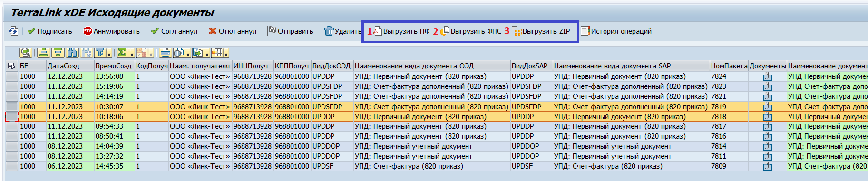Click the Аннулировать stop-sign button
Screen dimensions: 868x181
[x=111, y=31]
